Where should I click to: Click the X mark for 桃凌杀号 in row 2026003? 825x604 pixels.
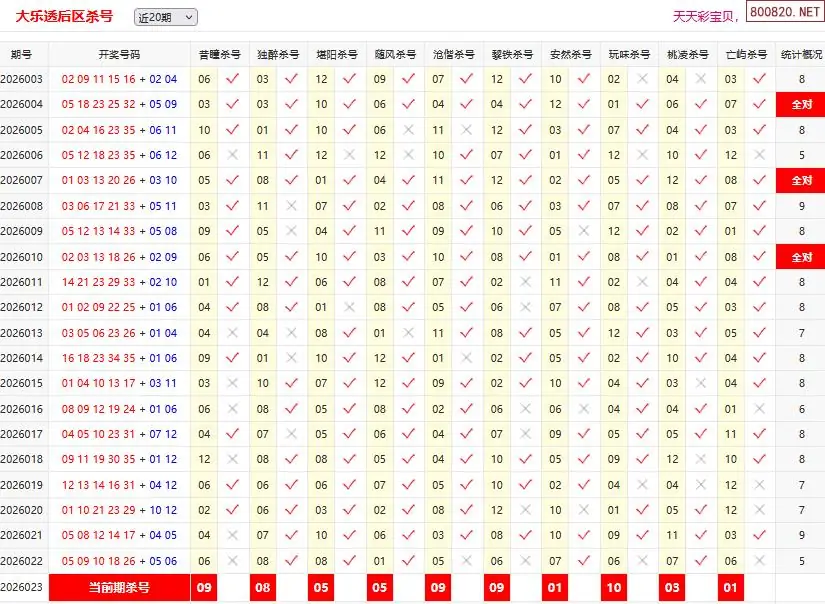701,79
